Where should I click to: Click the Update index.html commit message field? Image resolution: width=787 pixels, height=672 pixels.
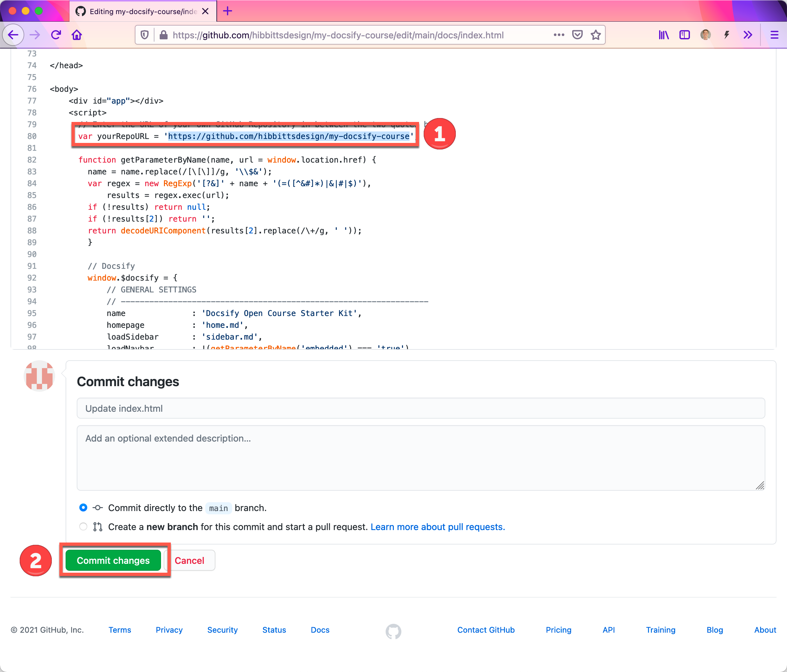(x=420, y=408)
